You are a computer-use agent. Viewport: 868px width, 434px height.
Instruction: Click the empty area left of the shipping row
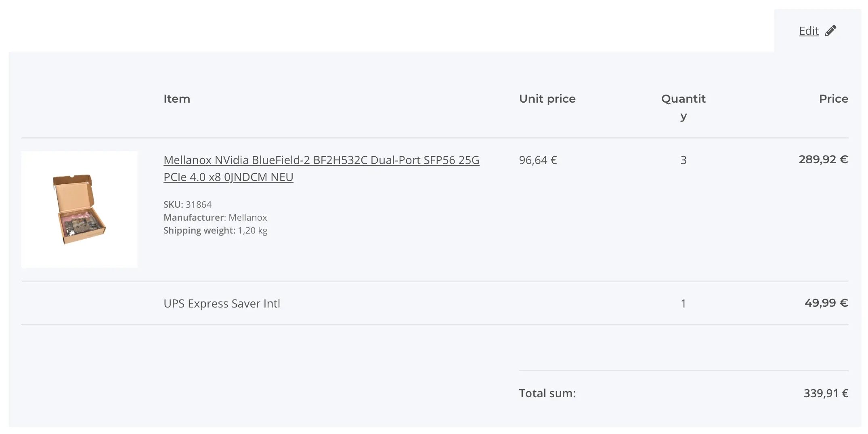click(81, 303)
